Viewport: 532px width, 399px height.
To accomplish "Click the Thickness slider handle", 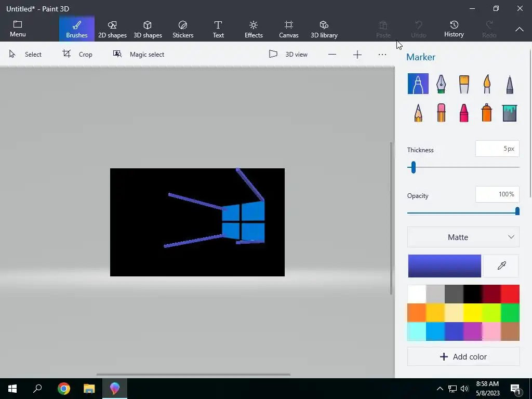I will click(413, 167).
